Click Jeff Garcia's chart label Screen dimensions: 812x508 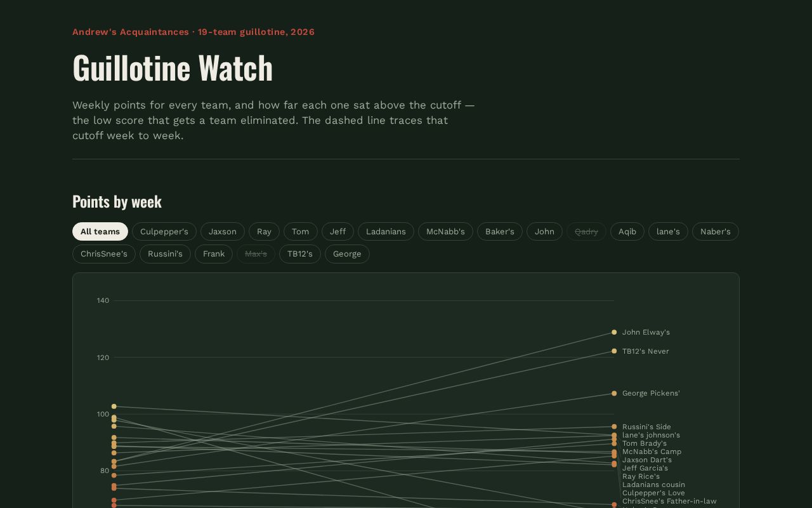pos(645,468)
